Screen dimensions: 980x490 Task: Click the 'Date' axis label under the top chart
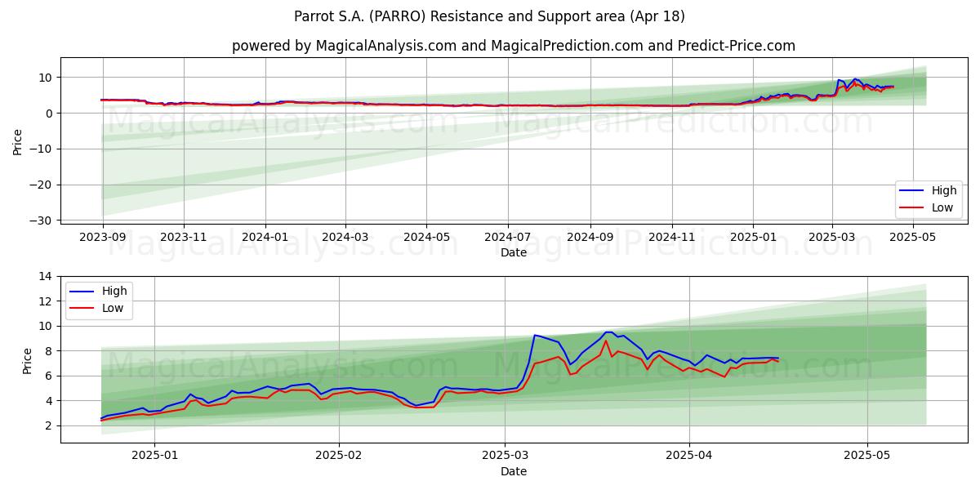pyautogui.click(x=514, y=252)
